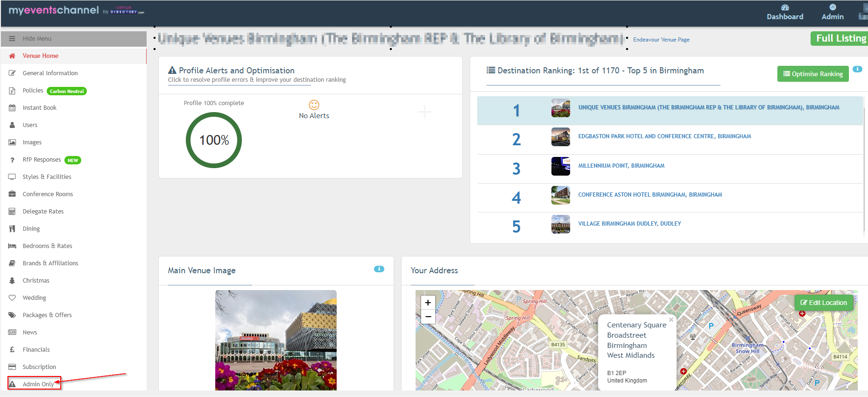Click the Images picture icon
This screenshot has width=868, height=397.
coord(12,142)
